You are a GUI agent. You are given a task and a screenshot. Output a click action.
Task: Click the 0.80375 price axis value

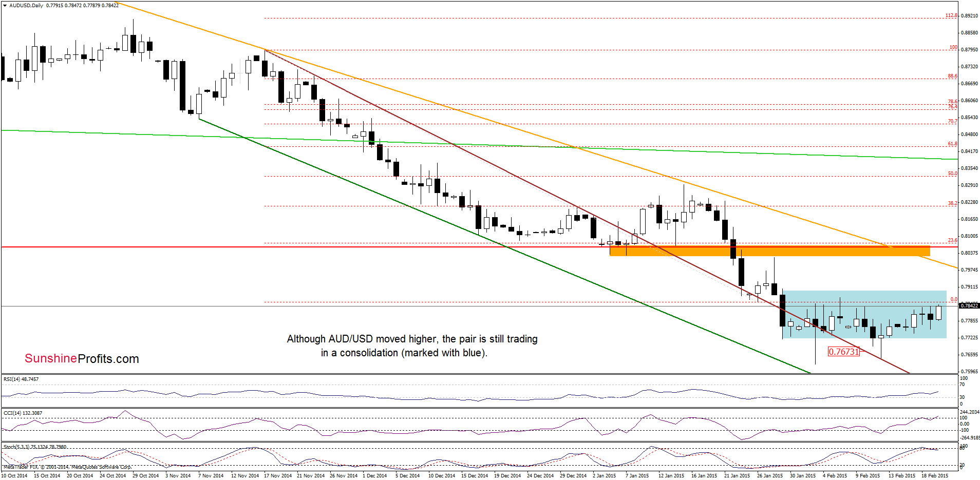tap(970, 253)
